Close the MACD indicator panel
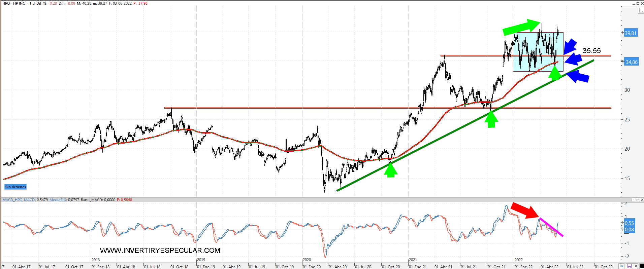Viewport: 644px width, 269px height. [642, 200]
